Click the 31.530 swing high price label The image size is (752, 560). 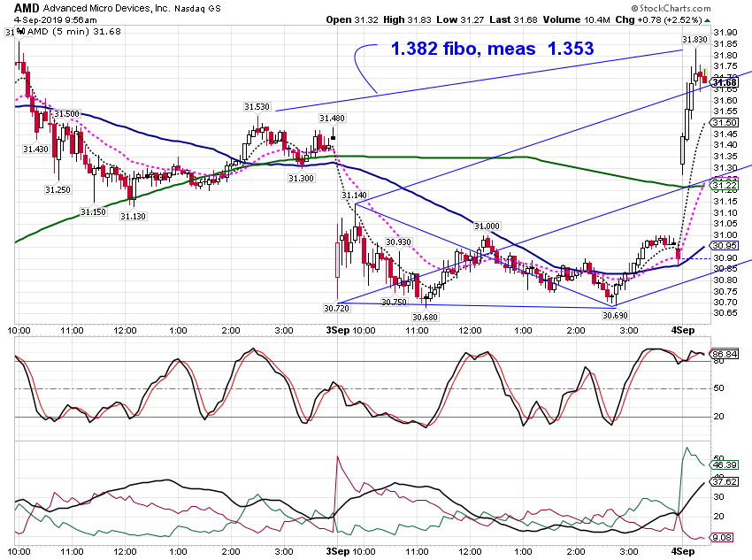[x=257, y=106]
